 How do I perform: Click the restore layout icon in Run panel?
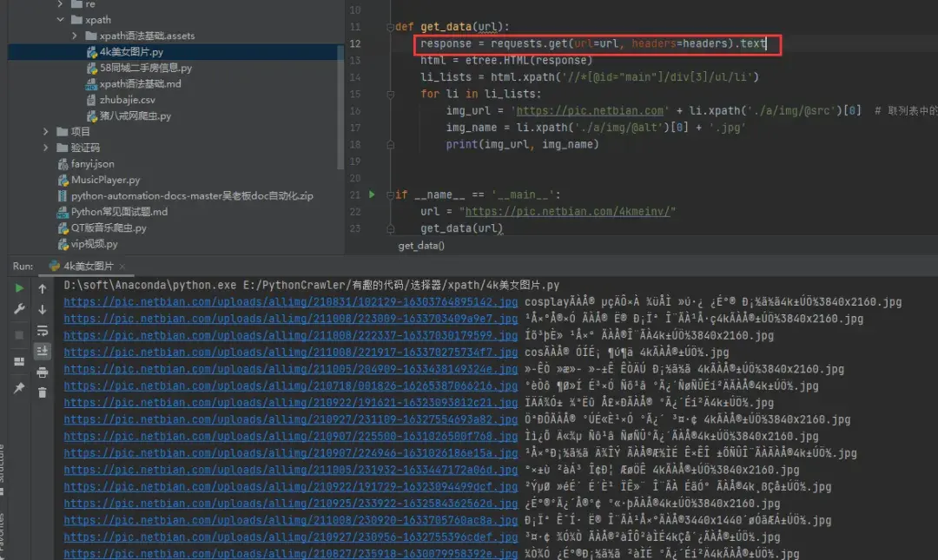[x=19, y=361]
